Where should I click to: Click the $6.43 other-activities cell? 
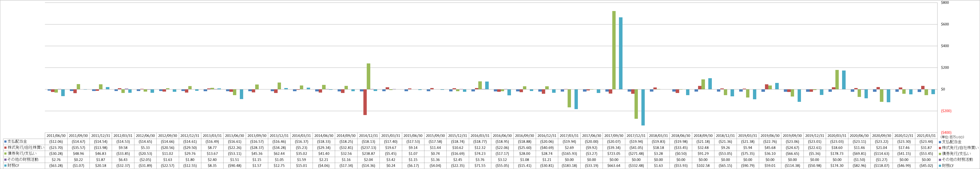click(123, 160)
